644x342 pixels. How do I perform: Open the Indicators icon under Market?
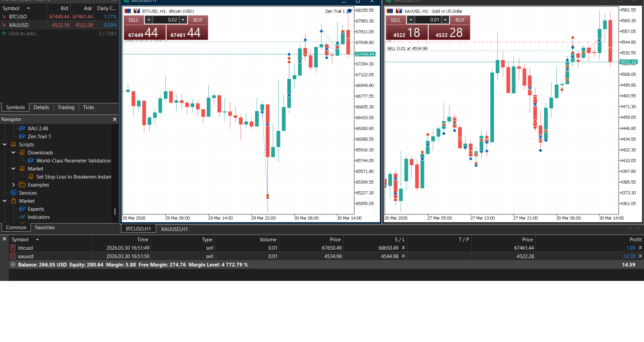[x=22, y=217]
